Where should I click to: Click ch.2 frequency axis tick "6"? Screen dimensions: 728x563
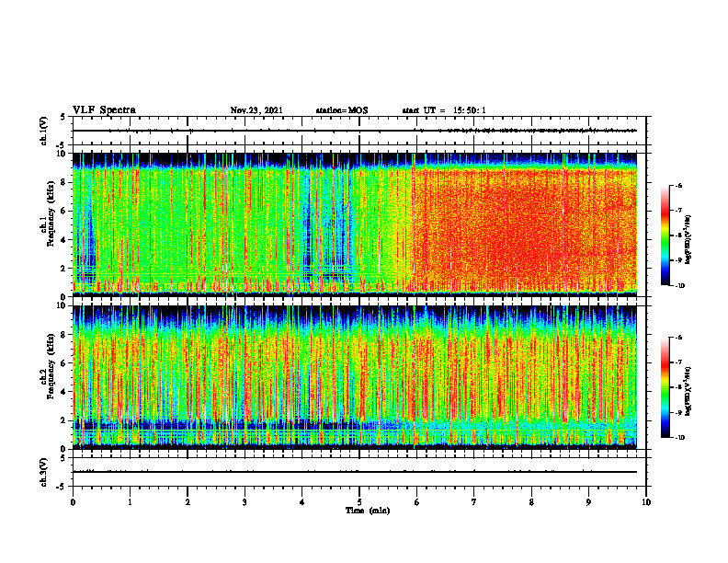pos(64,362)
